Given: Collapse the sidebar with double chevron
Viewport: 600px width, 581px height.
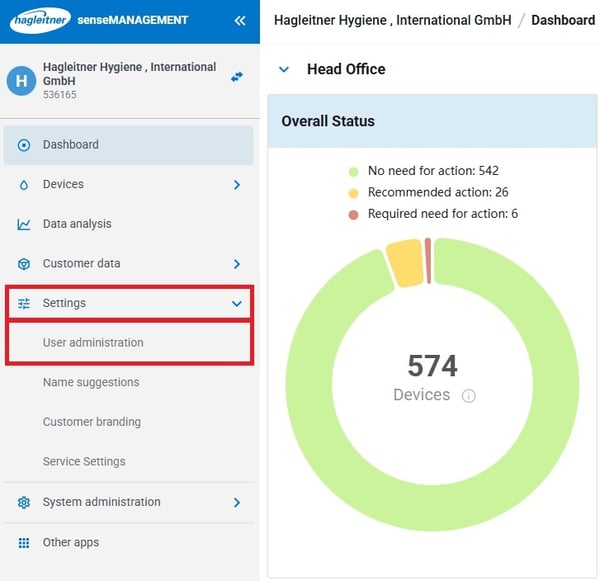Looking at the screenshot, I should tap(240, 21).
